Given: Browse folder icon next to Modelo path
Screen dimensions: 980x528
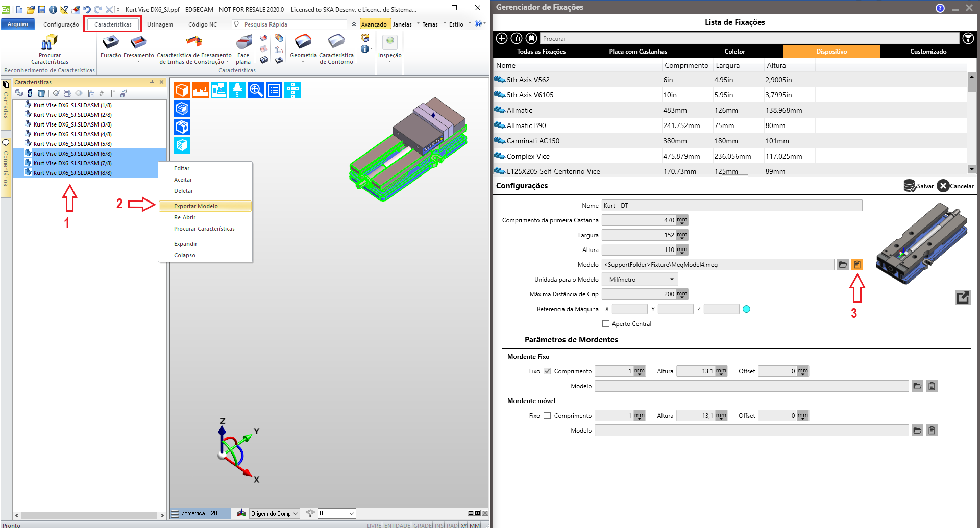Looking at the screenshot, I should click(x=843, y=264).
